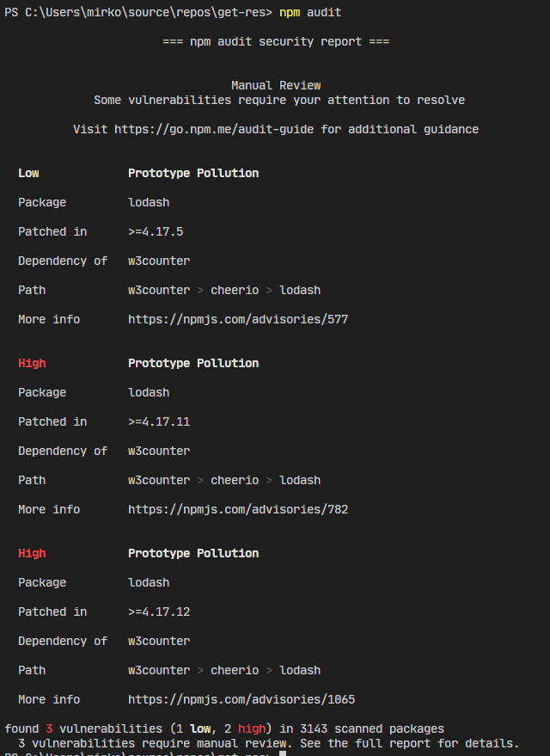Click 'w3counter' in the first 'Dependency of' row
The width and height of the screenshot is (550, 756).
(159, 261)
